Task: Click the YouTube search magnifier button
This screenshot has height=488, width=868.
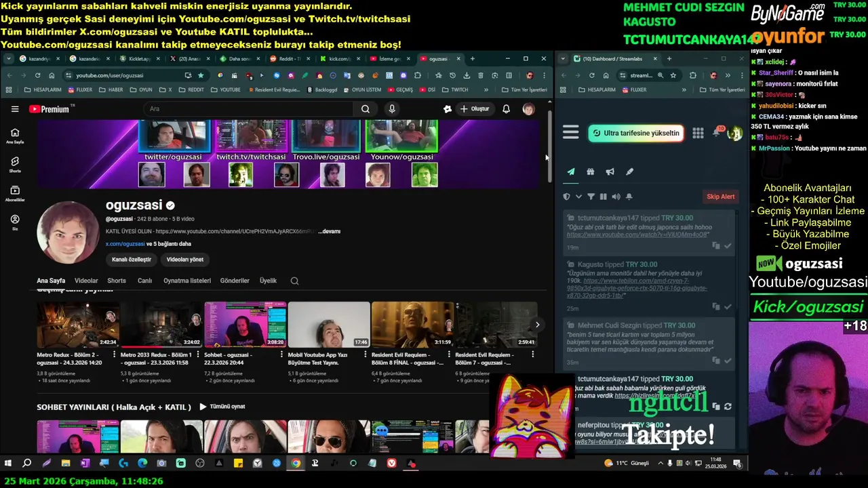Action: point(366,109)
